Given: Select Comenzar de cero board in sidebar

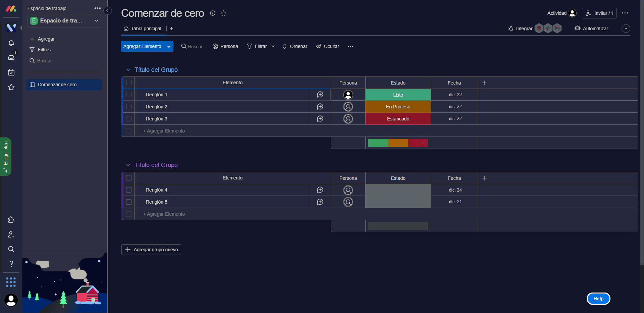Looking at the screenshot, I should click(64, 85).
